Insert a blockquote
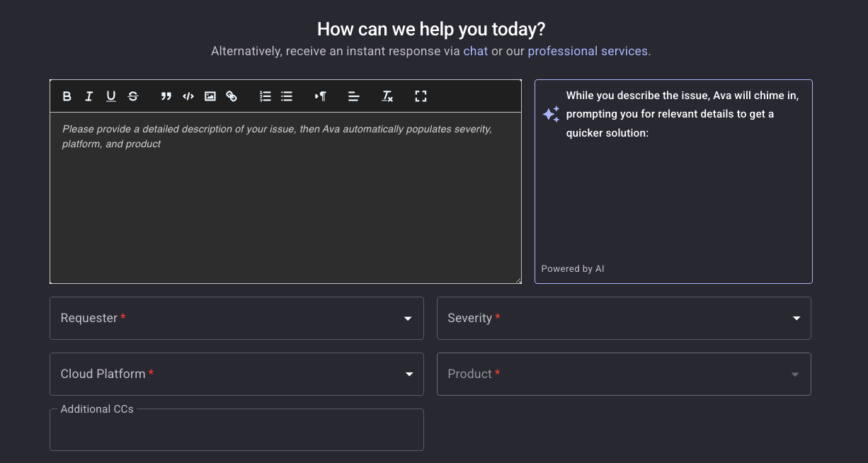 coord(166,96)
